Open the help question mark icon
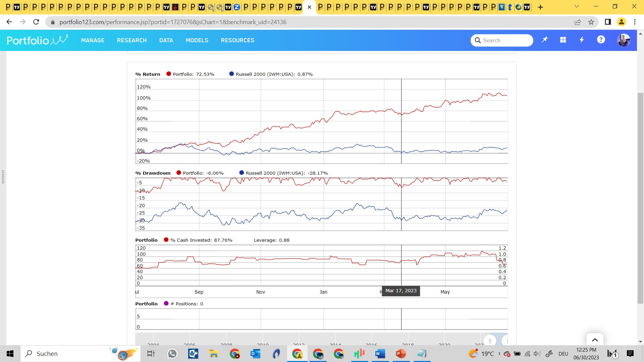This screenshot has width=644, height=362. click(x=601, y=40)
